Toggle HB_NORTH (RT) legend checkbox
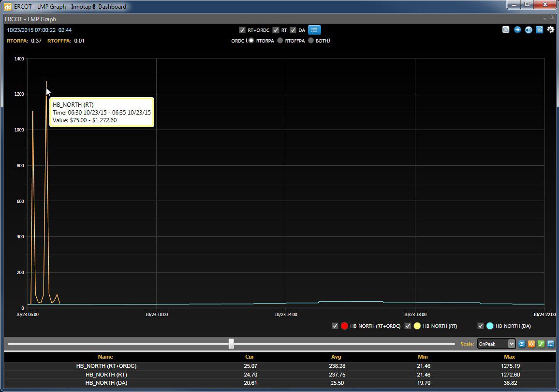Viewport: 559px width, 392px height. click(408, 326)
